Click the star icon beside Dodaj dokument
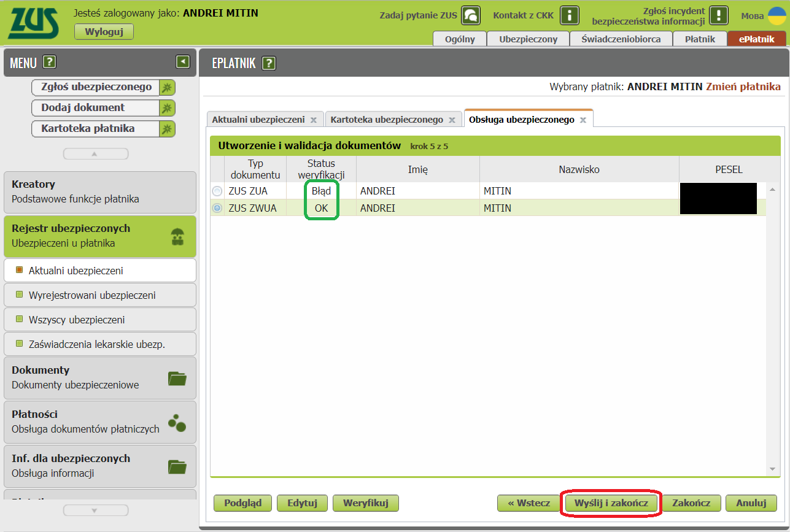Screen dimensions: 790x532 pyautogui.click(x=167, y=108)
